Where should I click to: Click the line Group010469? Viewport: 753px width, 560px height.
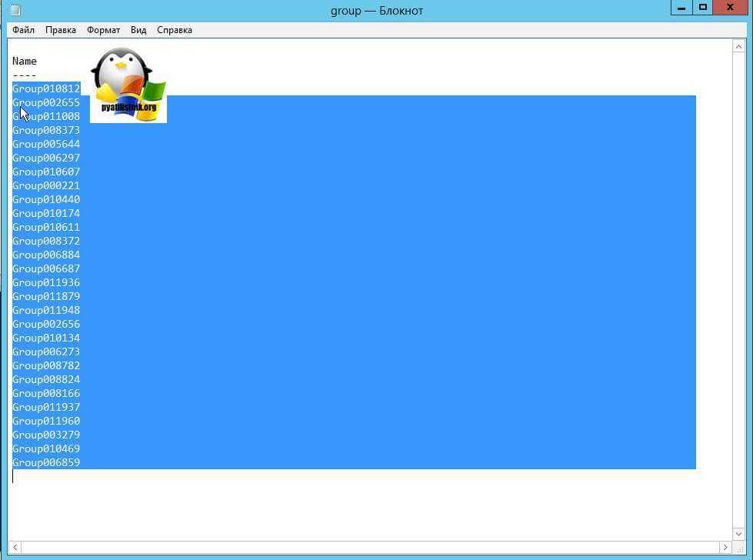[46, 449]
